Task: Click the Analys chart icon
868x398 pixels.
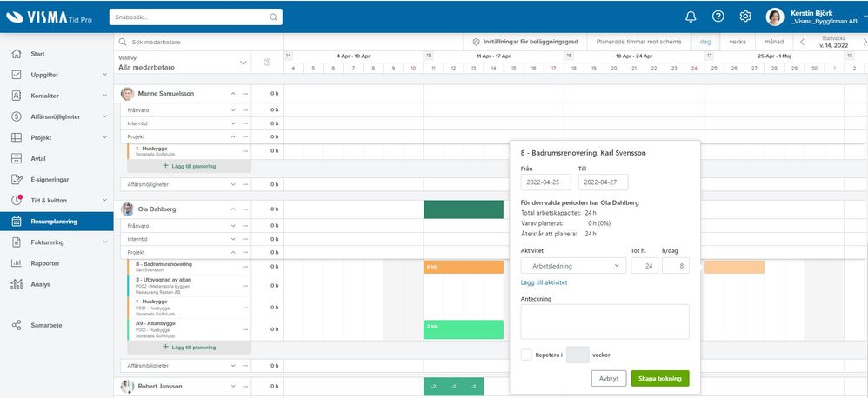Action: tap(17, 284)
